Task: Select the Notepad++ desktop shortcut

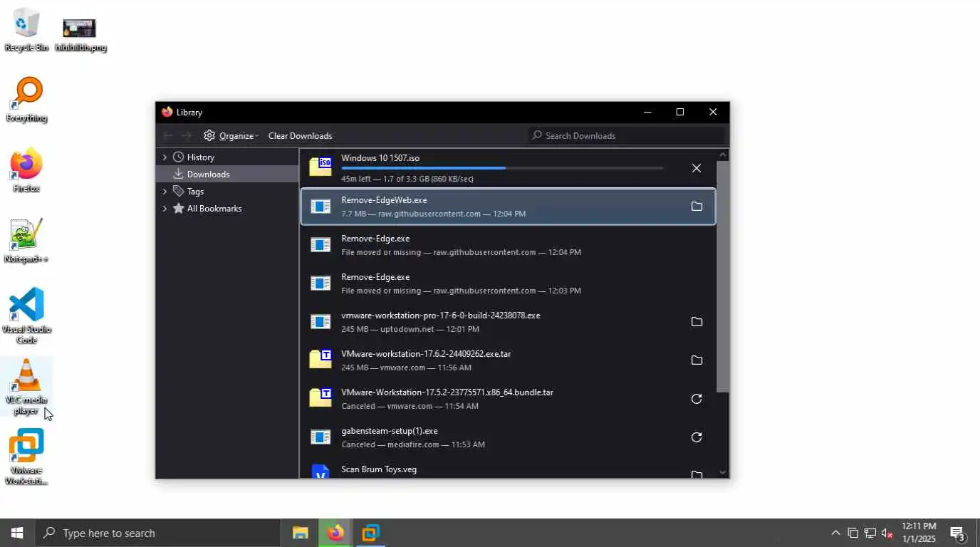Action: (x=26, y=241)
